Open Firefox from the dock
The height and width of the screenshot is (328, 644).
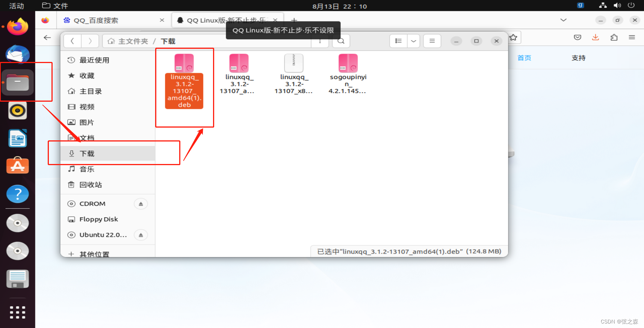17,27
